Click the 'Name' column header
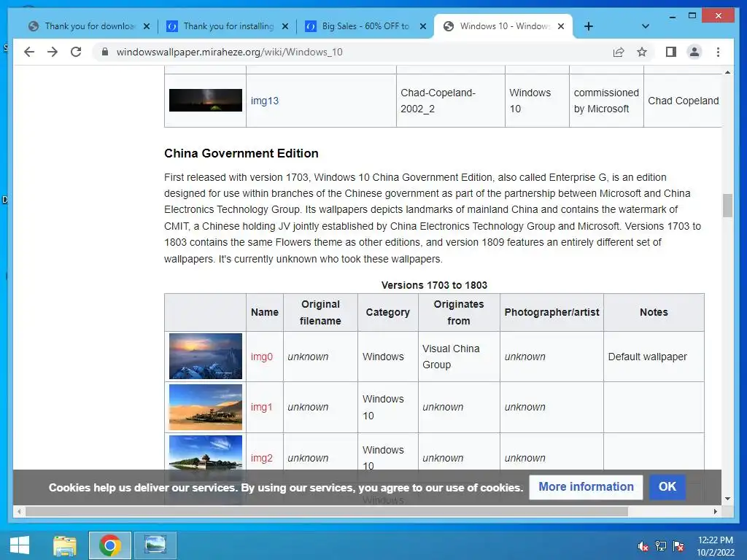747x560 pixels. click(x=265, y=312)
